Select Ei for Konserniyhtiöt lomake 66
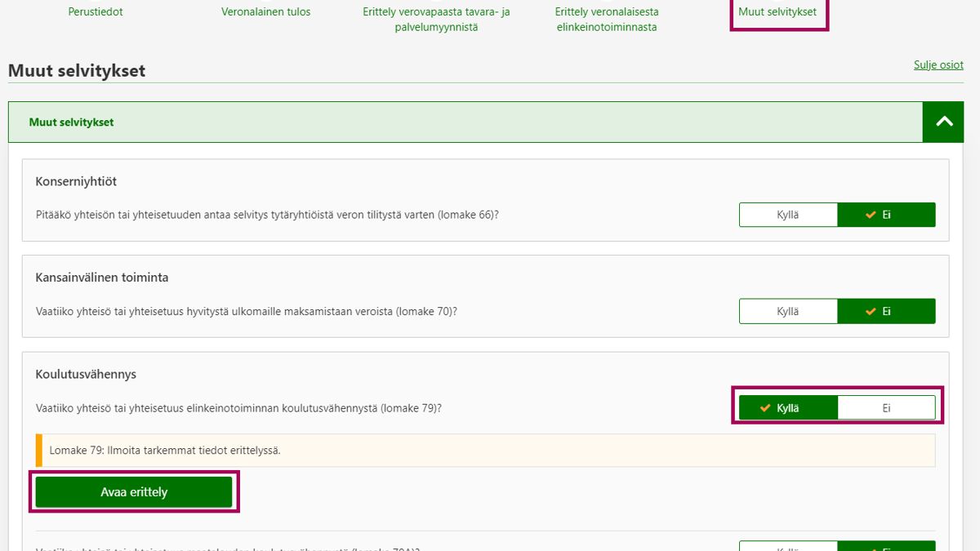This screenshot has height=551, width=980. [x=886, y=215]
